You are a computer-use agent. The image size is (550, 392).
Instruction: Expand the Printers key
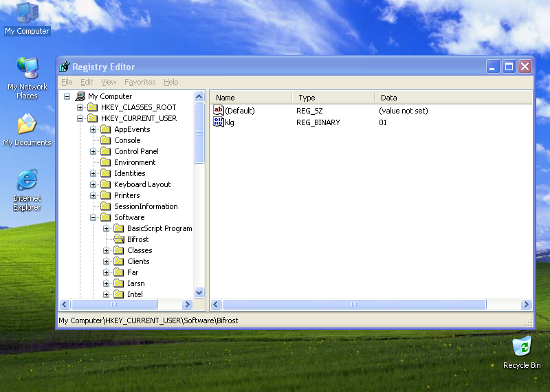(93, 195)
